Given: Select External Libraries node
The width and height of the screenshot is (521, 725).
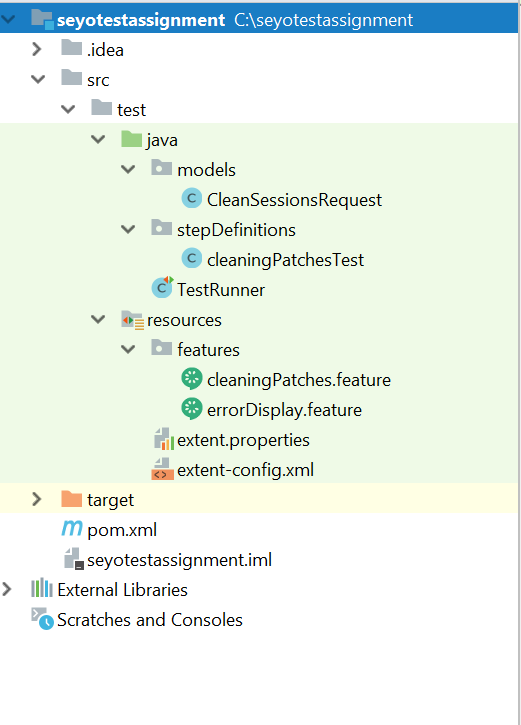Looking at the screenshot, I should pos(123,590).
